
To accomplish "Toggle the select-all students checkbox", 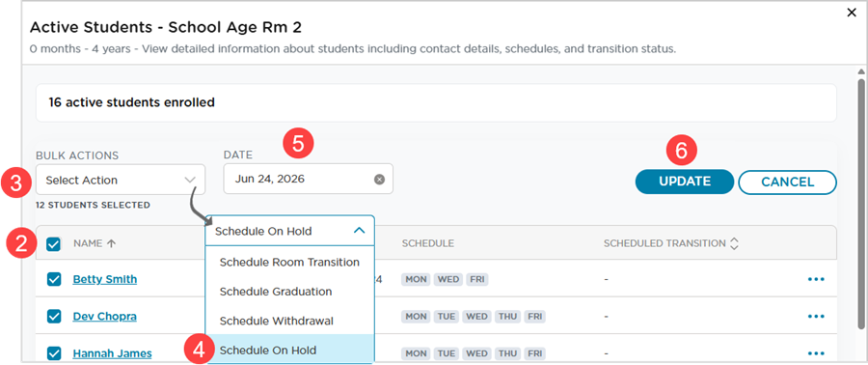I will (x=54, y=243).
